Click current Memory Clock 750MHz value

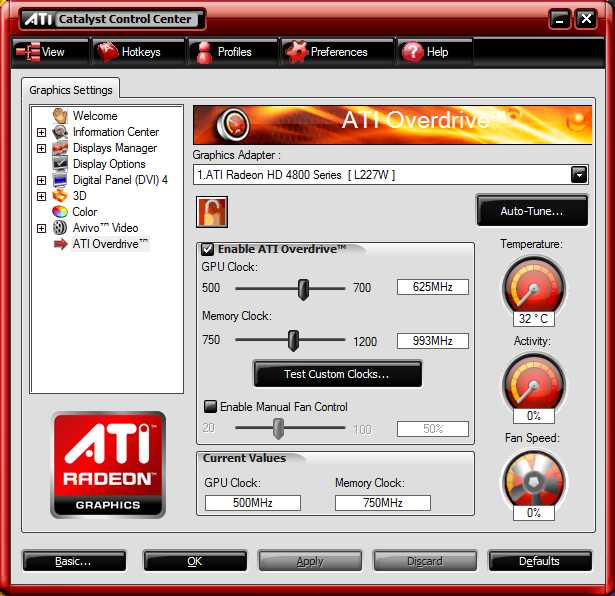pyautogui.click(x=383, y=503)
